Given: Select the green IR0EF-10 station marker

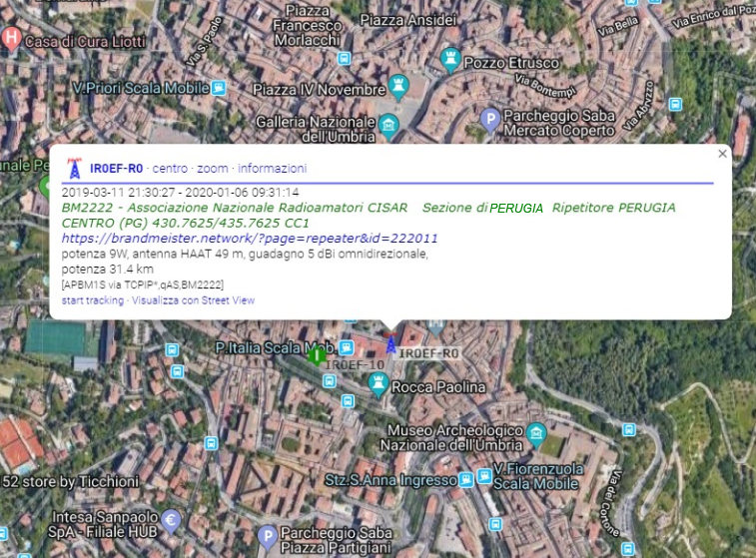Looking at the screenshot, I should pyautogui.click(x=318, y=355).
